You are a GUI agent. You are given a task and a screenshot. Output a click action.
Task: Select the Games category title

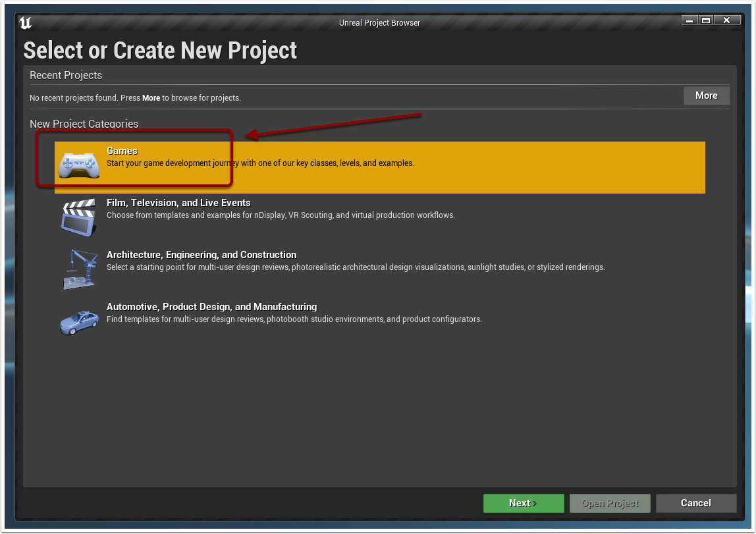[122, 151]
